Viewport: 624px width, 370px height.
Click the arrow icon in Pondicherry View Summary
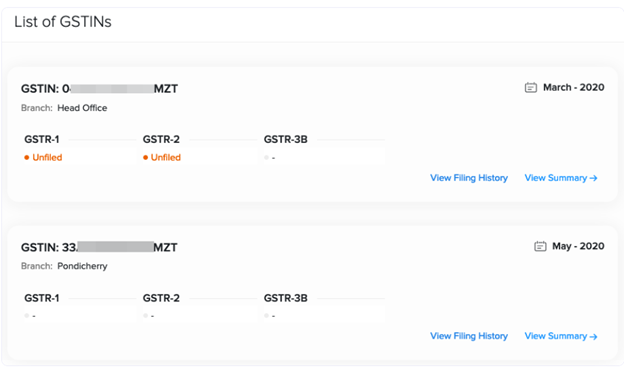[593, 337]
